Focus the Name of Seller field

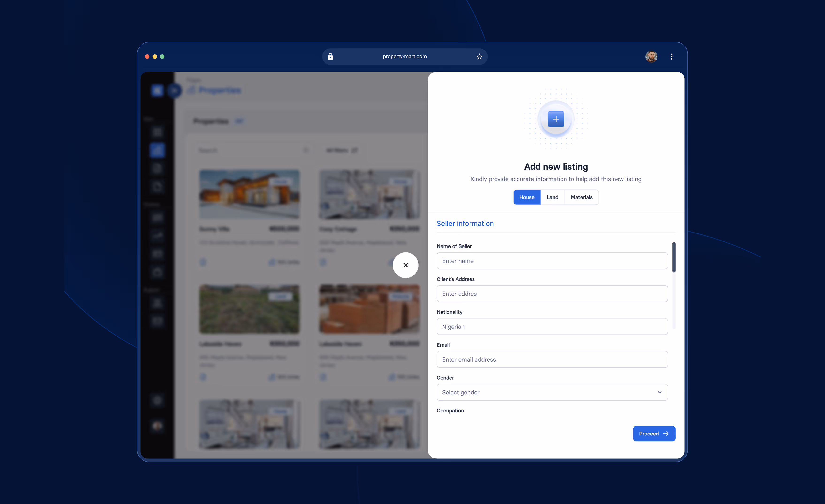click(x=552, y=261)
